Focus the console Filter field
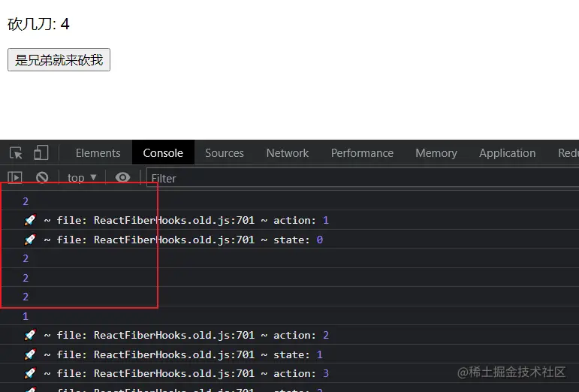 point(363,178)
